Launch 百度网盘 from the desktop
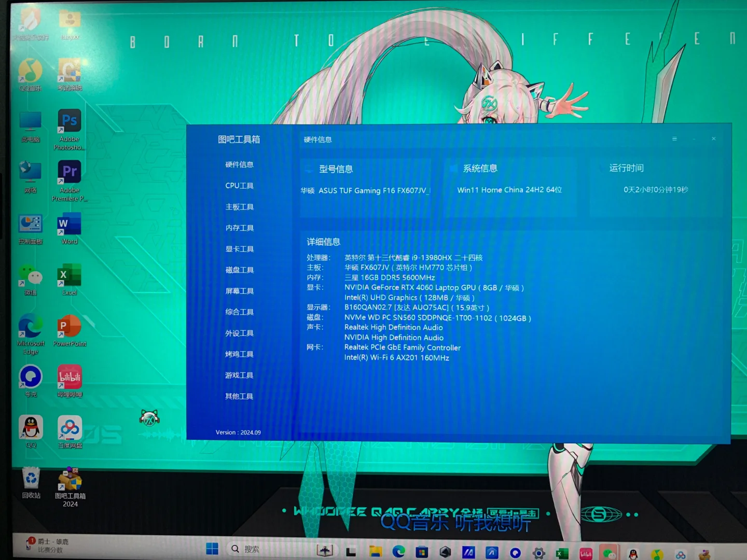The height and width of the screenshot is (560, 747). [69, 430]
